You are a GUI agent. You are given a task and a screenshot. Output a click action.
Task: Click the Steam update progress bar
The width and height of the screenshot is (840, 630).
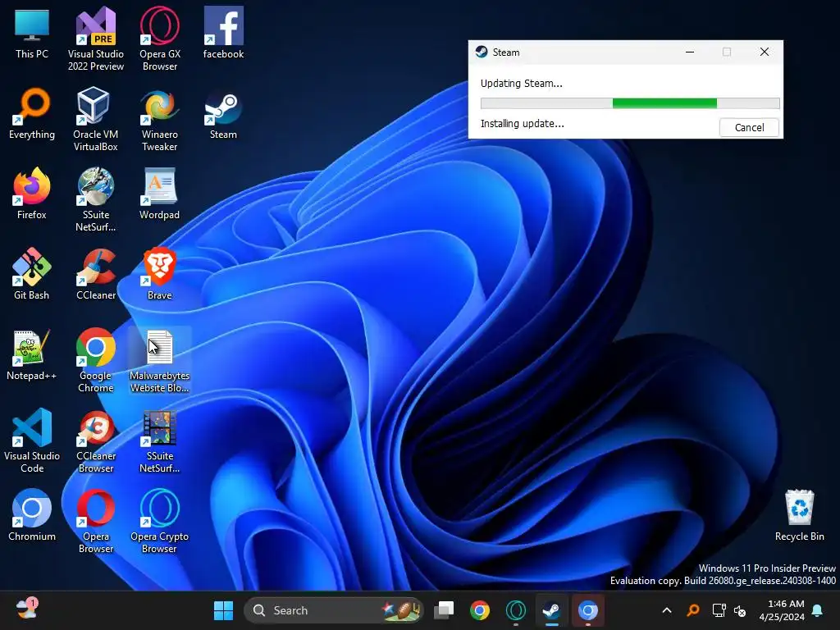(630, 103)
